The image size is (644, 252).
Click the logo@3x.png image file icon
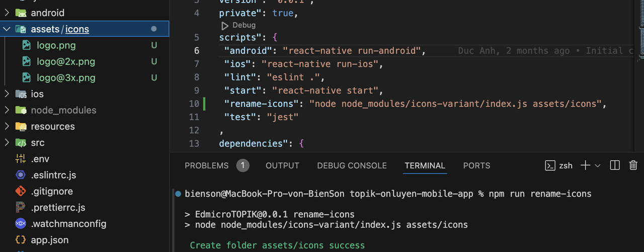click(x=27, y=78)
